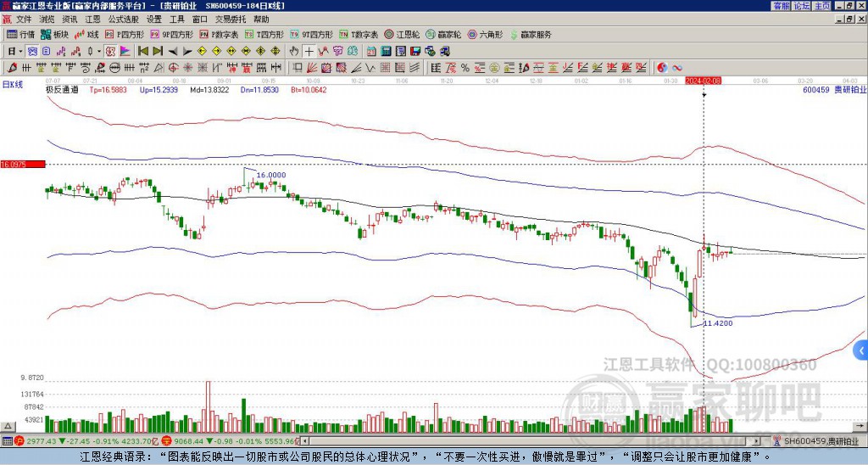Open the 江恩 menu
Image resolution: width=868 pixels, height=465 pixels.
click(x=92, y=20)
